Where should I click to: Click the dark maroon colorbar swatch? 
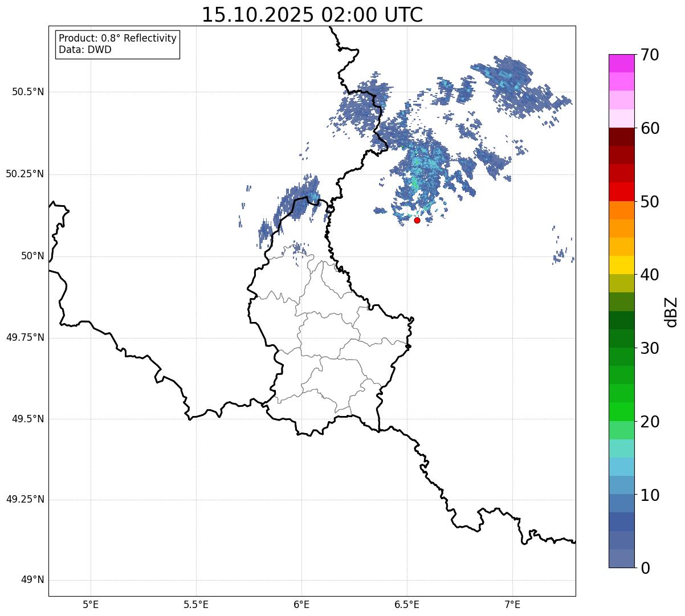pyautogui.click(x=621, y=137)
